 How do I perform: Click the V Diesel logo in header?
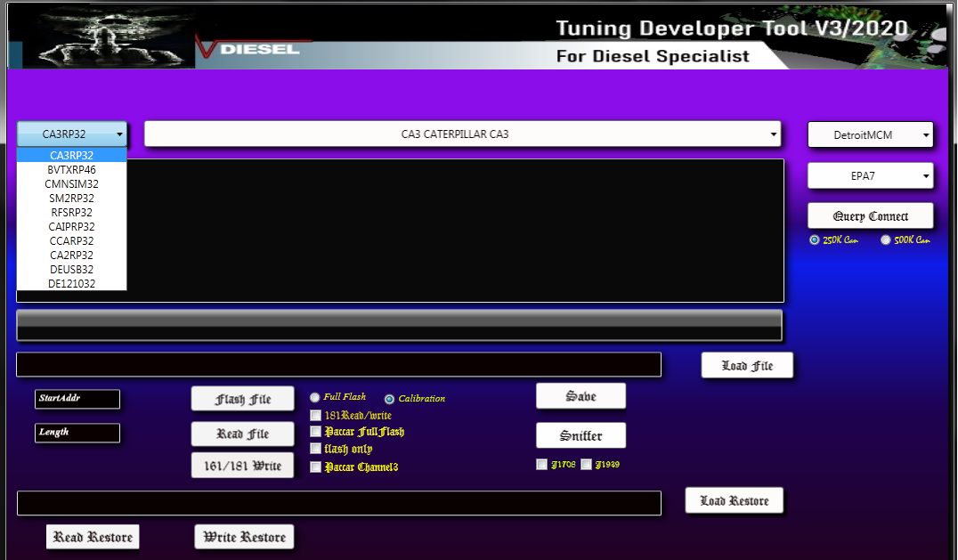pos(254,46)
